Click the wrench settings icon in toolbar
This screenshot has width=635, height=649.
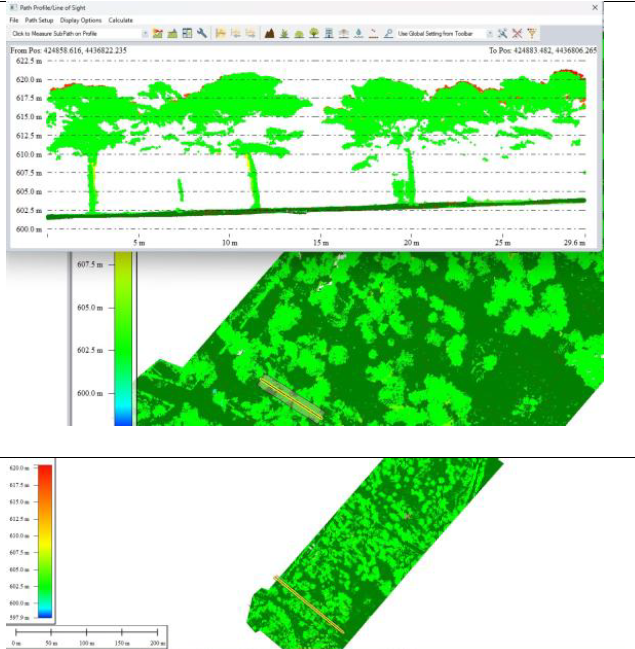(x=202, y=33)
